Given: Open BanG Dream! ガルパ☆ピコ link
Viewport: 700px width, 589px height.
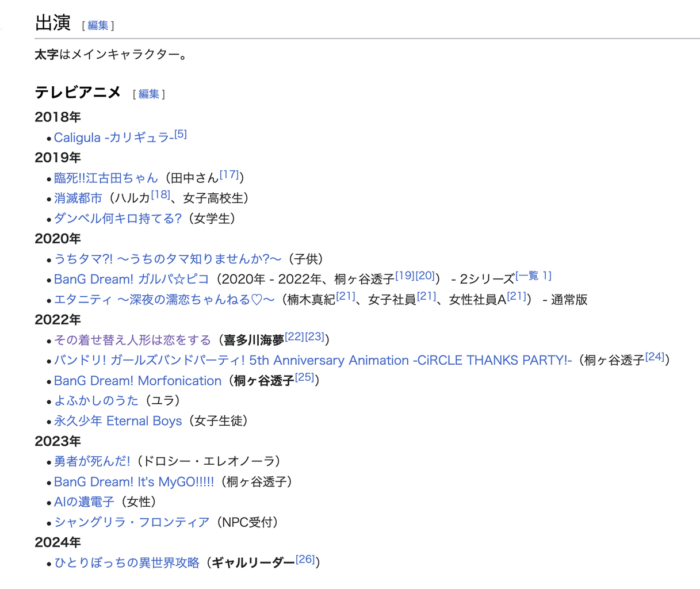Looking at the screenshot, I should pyautogui.click(x=132, y=279).
